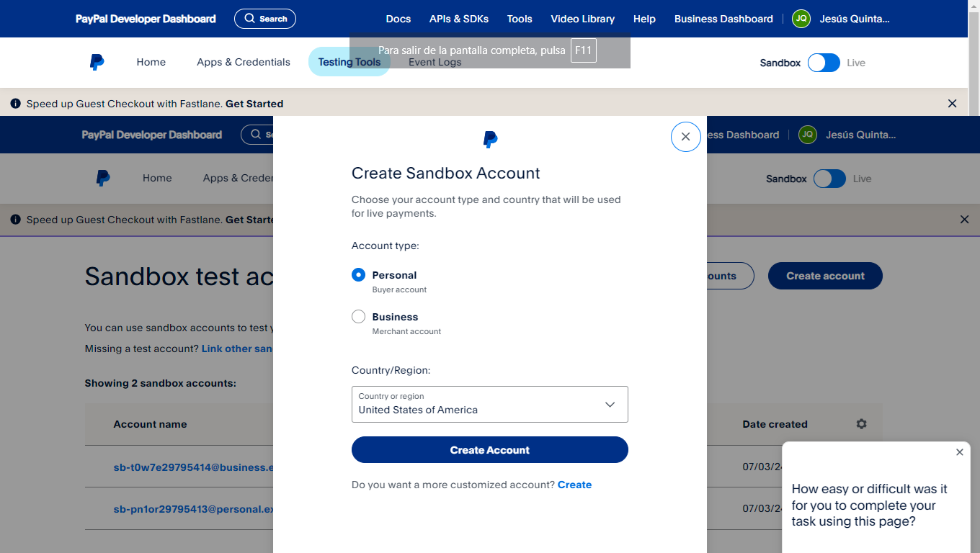Click the user name Jesús Quinta in top header
Viewport: 980px width, 553px height.
pos(855,19)
